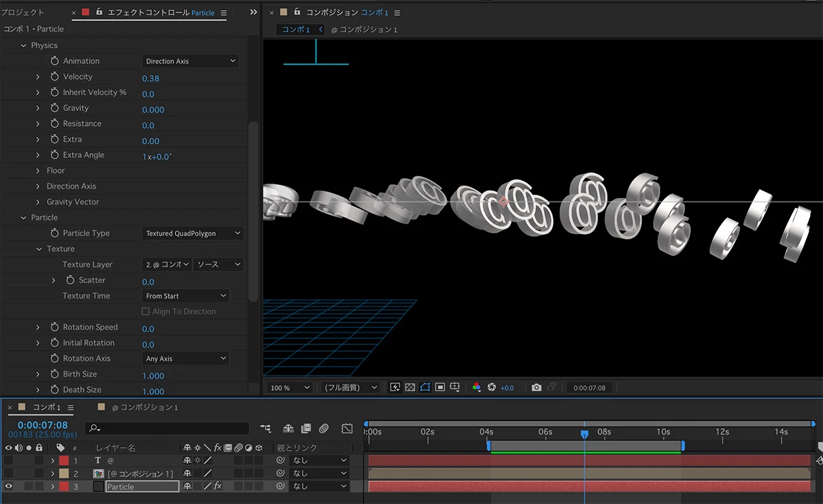Click the timeline layer search field

tap(167, 429)
